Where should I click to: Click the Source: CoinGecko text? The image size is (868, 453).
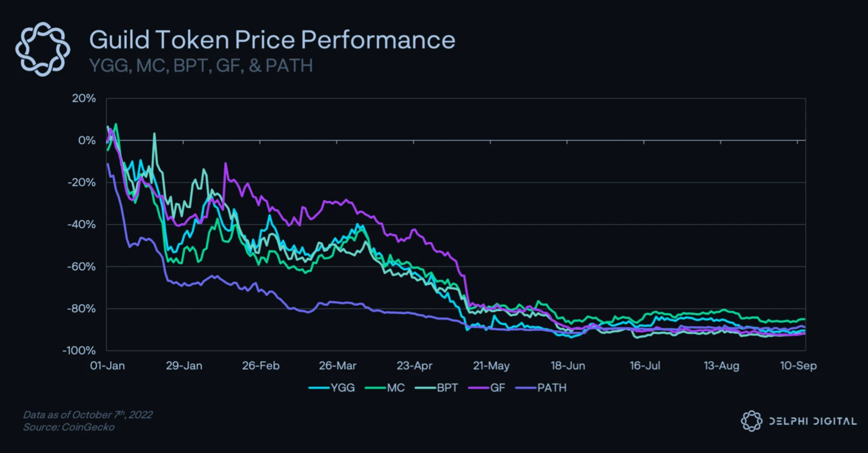(68, 427)
